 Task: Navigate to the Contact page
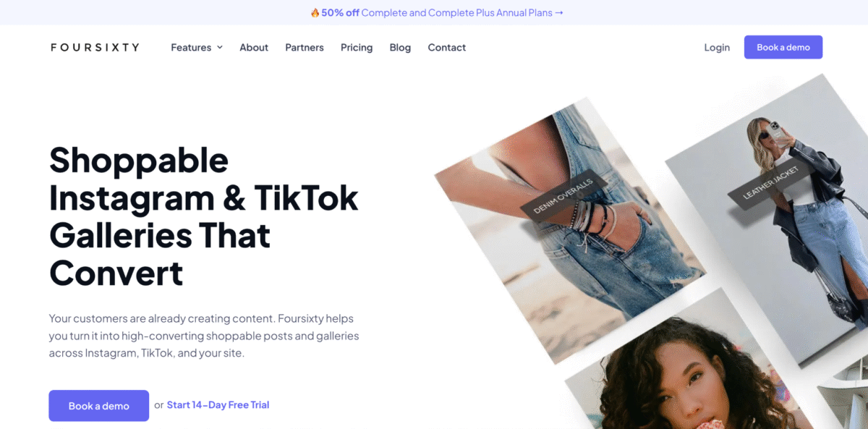click(x=447, y=48)
